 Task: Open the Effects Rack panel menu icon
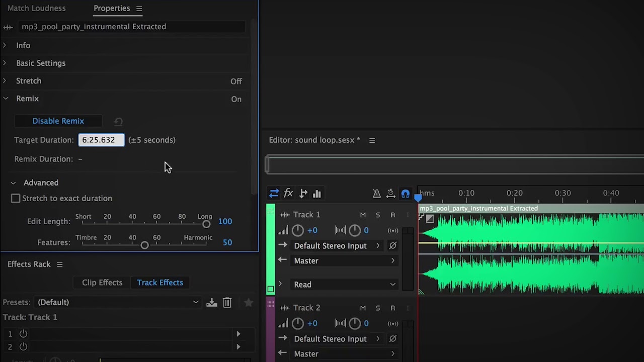[59, 264]
